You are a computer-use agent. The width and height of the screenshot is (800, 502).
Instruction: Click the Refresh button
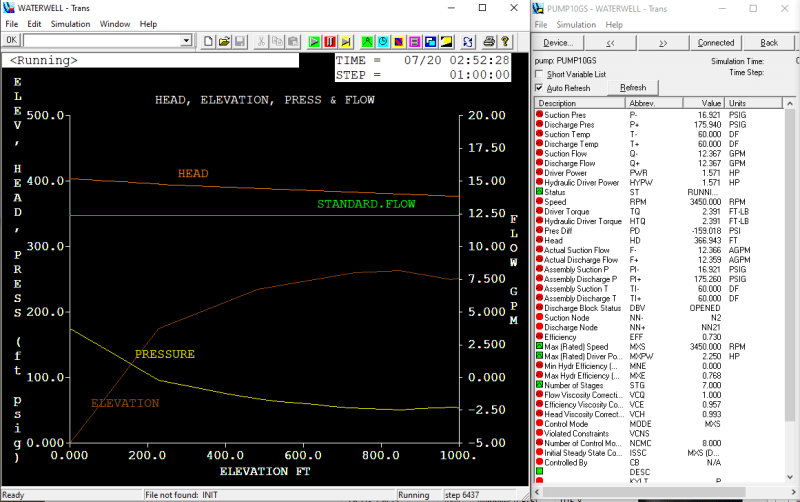[633, 88]
